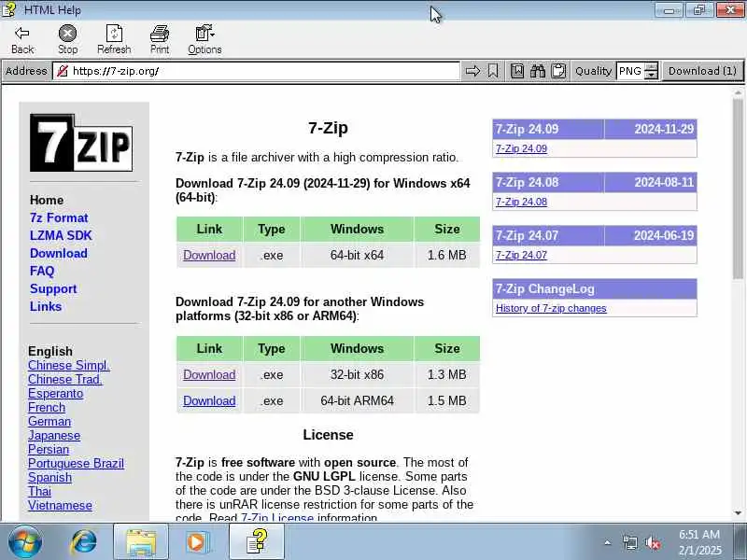The image size is (747, 560).
Task: Open the clock showing 6:51 AM
Action: [699, 542]
